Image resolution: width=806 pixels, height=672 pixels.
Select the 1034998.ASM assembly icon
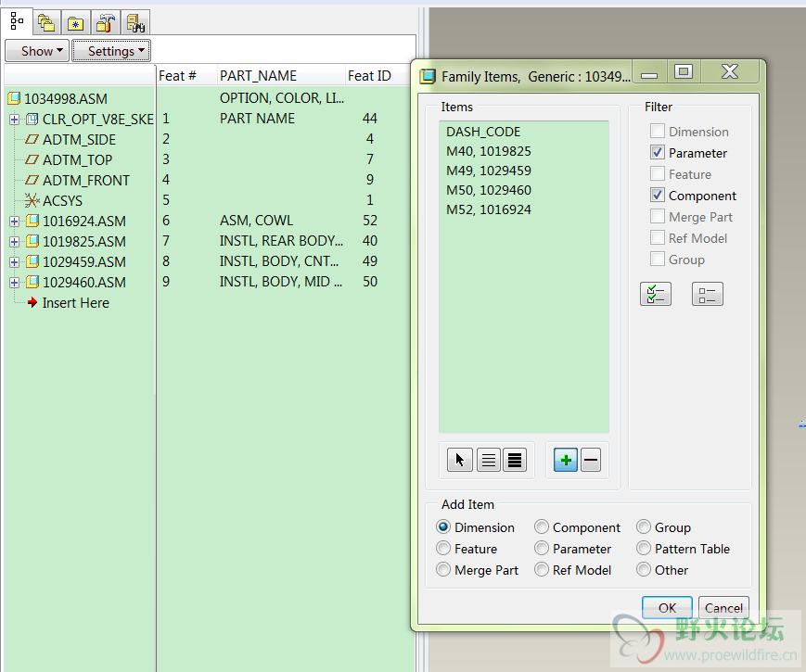click(x=14, y=98)
